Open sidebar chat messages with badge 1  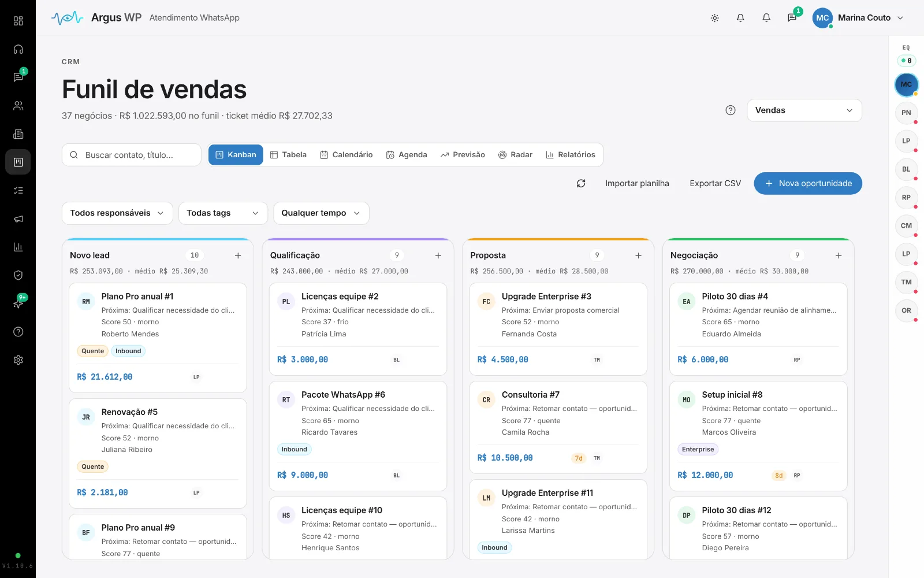coord(18,77)
